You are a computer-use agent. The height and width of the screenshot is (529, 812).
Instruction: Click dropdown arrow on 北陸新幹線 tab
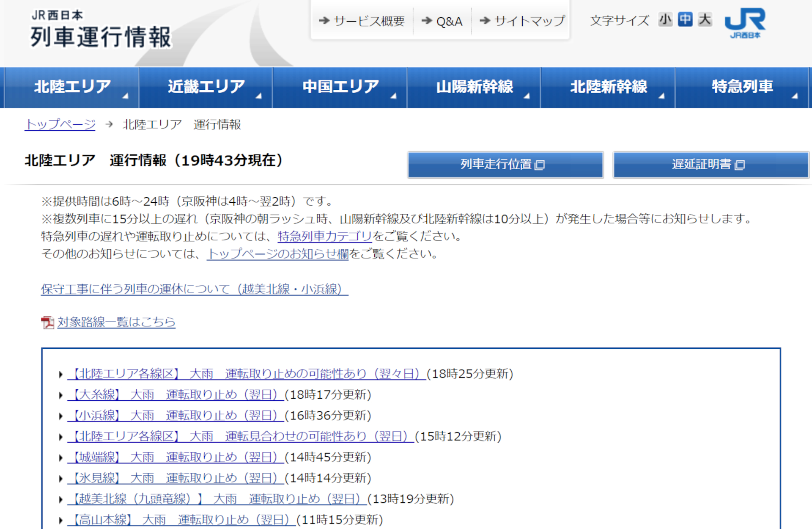(661, 96)
